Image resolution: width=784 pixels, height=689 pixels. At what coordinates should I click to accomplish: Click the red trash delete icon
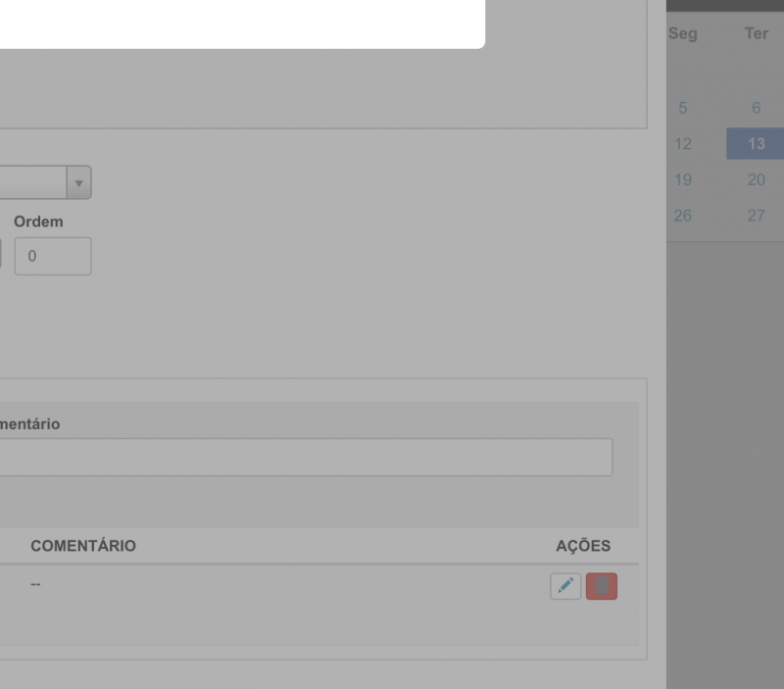[602, 586]
